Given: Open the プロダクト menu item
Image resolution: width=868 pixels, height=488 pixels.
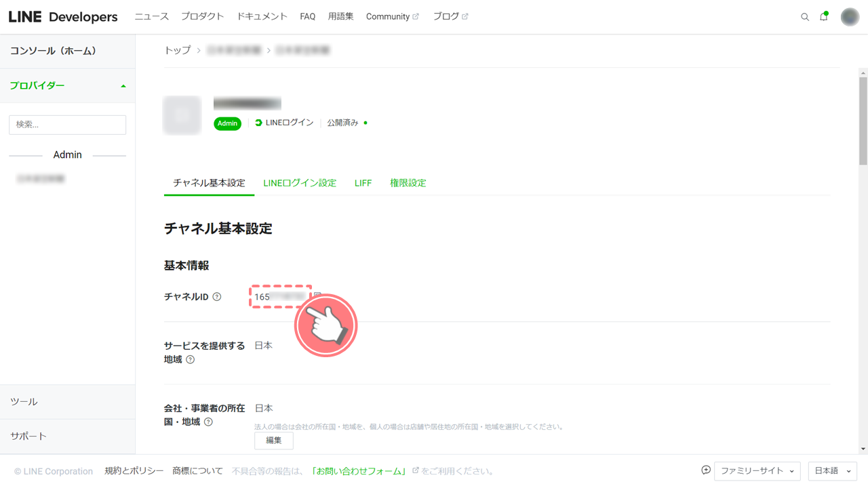Looking at the screenshot, I should click(202, 16).
